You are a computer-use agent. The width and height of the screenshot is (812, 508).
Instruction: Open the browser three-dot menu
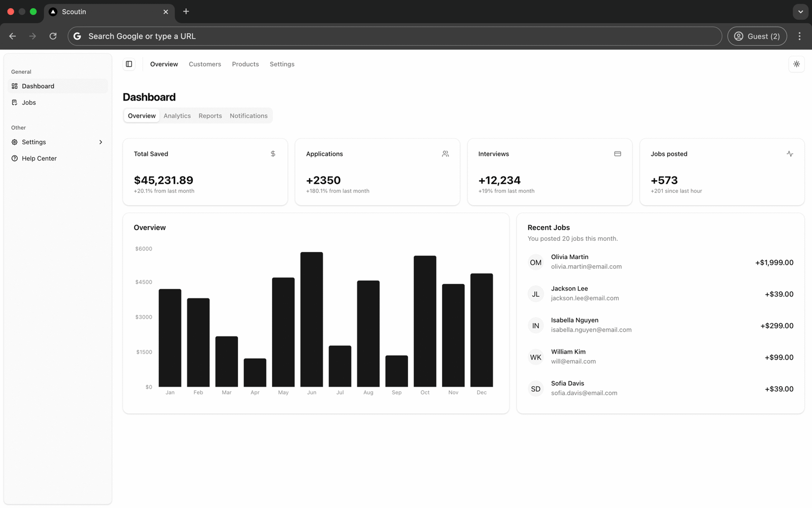pyautogui.click(x=799, y=36)
